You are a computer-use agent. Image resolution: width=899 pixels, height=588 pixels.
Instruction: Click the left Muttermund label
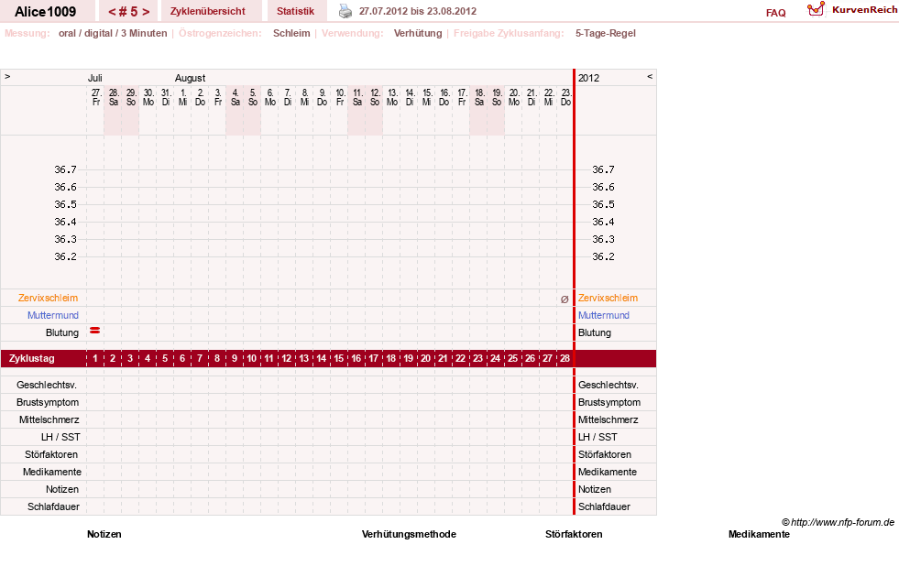(53, 315)
